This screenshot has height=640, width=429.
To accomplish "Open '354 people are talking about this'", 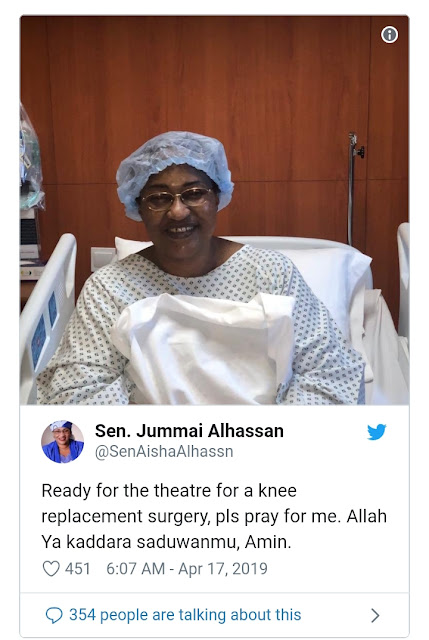I will tap(185, 615).
